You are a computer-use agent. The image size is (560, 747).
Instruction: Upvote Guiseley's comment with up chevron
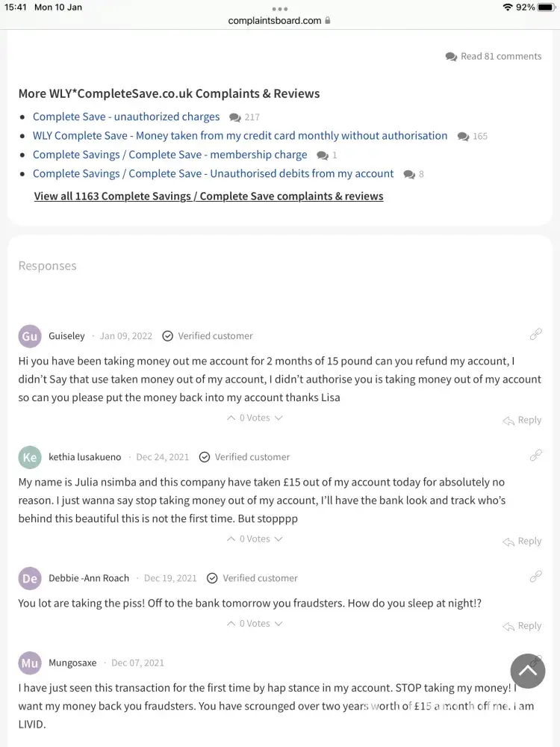[231, 418]
